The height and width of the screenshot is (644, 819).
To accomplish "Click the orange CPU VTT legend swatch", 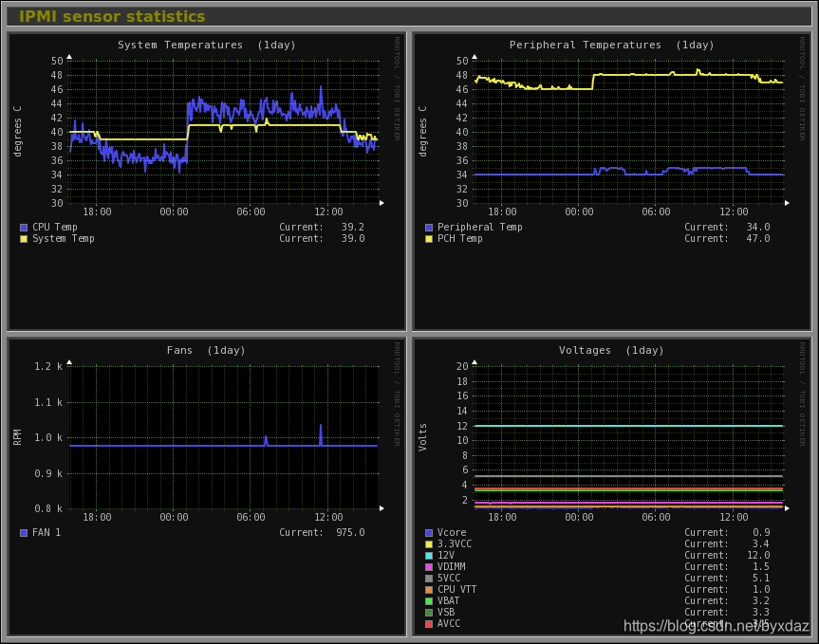I will (x=429, y=590).
